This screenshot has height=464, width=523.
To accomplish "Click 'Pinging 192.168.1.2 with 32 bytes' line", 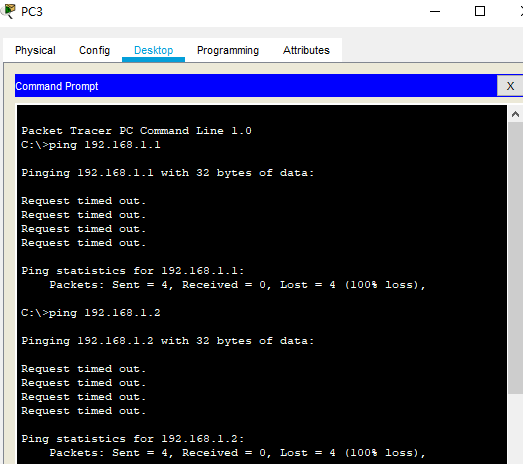I will 168,341.
